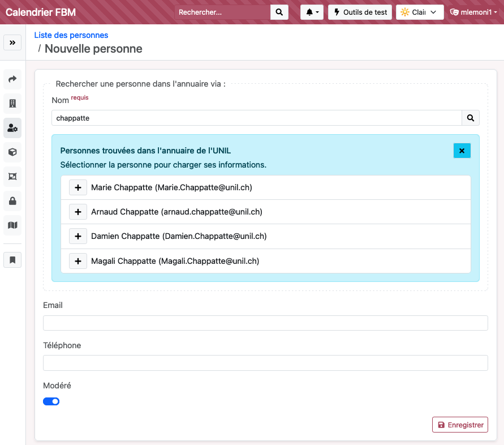Open the notifications bell dropdown

click(312, 12)
